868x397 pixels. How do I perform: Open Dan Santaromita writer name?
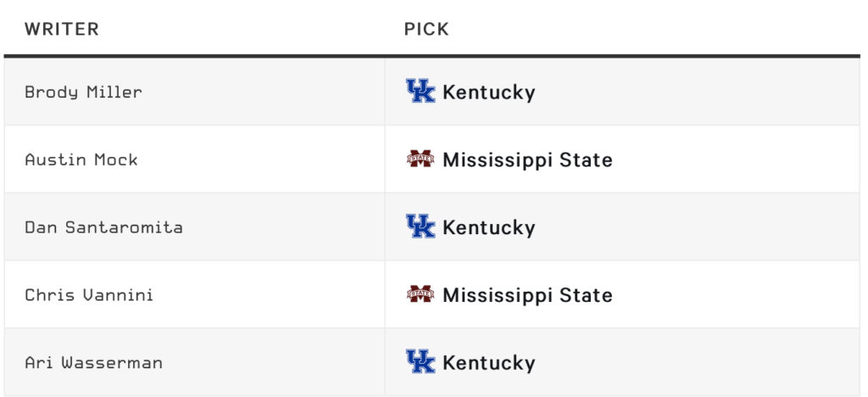103,227
